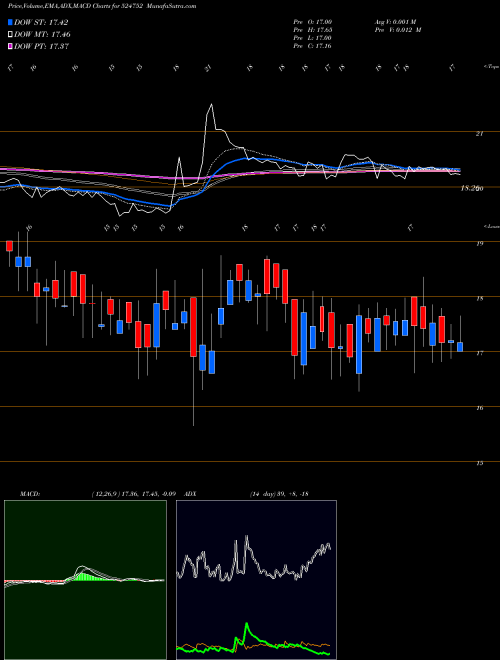Image resolution: width=500 pixels, height=660 pixels.
Task: Click inside the dark blue ADX chart panel
Action: click(256, 580)
